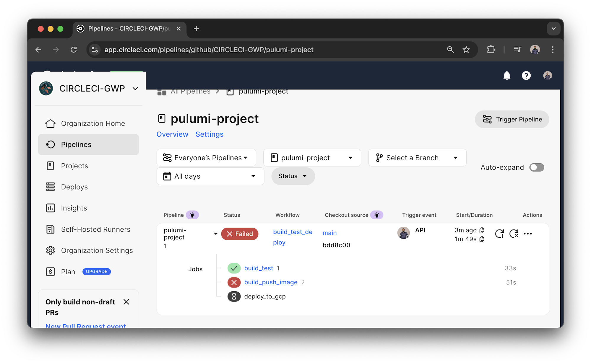The image size is (591, 364).
Task: Switch to the Settings tab
Action: click(209, 134)
